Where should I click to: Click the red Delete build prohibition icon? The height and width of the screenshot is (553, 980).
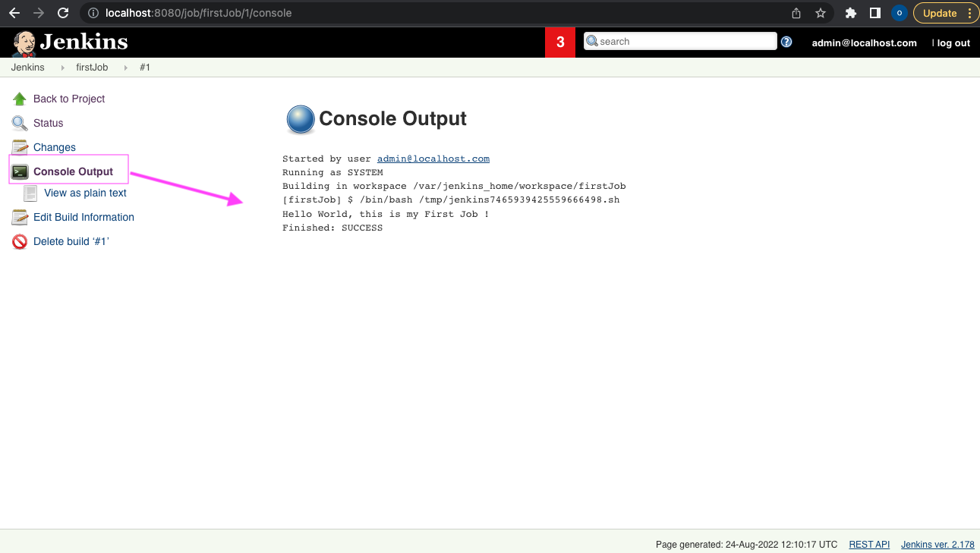click(20, 241)
